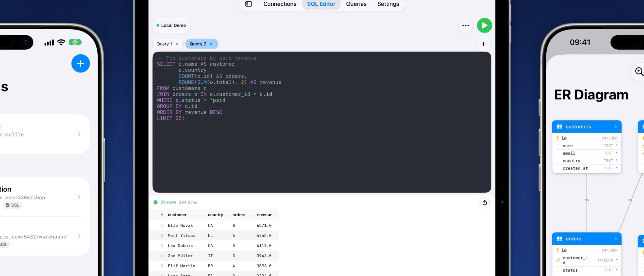Select the Mert Yılmaz result row

pyautogui.click(x=214, y=236)
